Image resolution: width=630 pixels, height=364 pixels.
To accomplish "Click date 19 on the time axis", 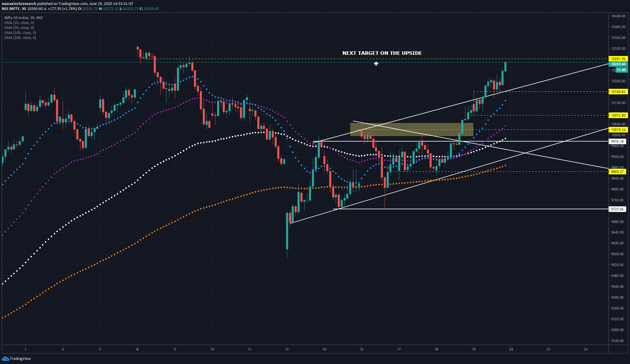I will click(474, 349).
